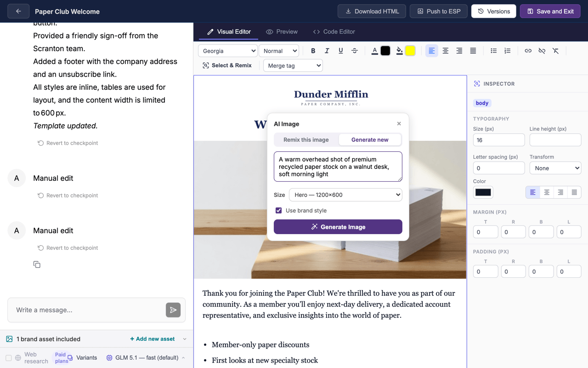Click Push to ESP button
This screenshot has height=368, width=588.
click(x=439, y=11)
